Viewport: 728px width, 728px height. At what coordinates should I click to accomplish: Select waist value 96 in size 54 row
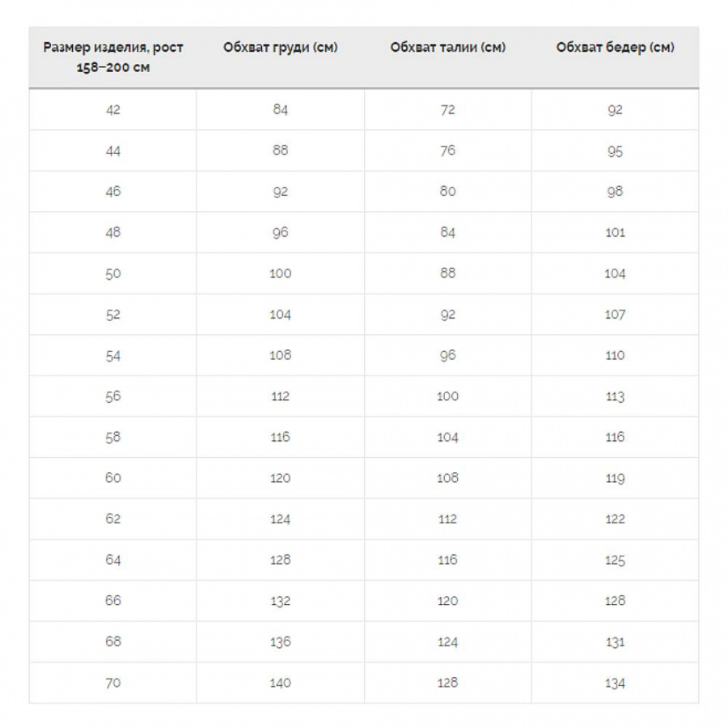tap(447, 355)
